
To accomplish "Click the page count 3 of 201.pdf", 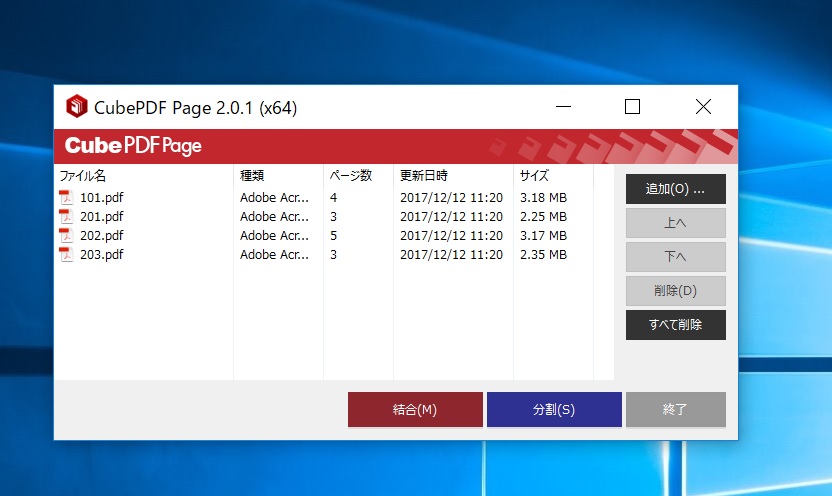I will (x=333, y=217).
